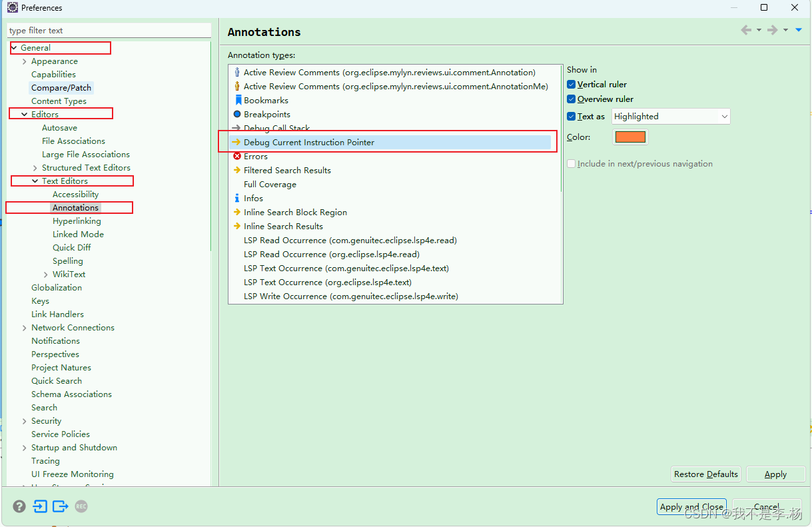Viewport: 812px width, 527px height.
Task: Click the Restore Defaults button
Action: click(706, 474)
